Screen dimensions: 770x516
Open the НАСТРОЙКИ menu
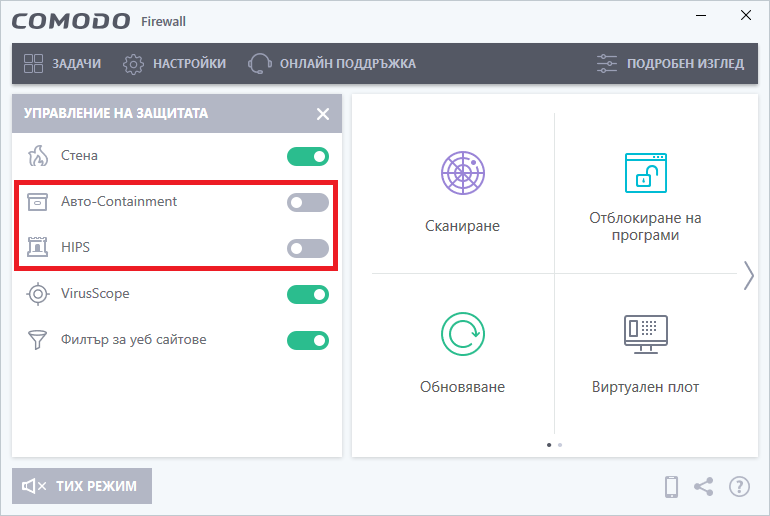[174, 64]
